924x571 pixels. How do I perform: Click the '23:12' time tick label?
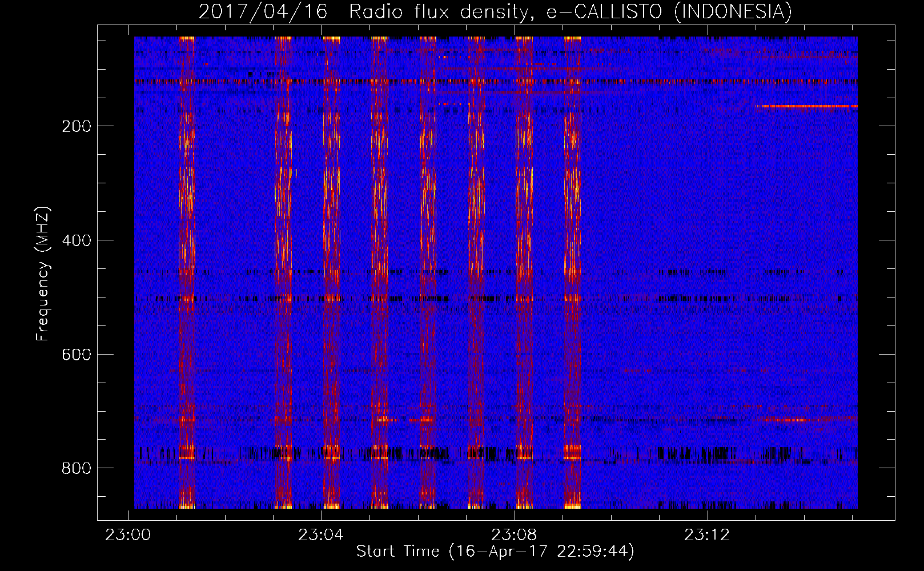pos(707,534)
